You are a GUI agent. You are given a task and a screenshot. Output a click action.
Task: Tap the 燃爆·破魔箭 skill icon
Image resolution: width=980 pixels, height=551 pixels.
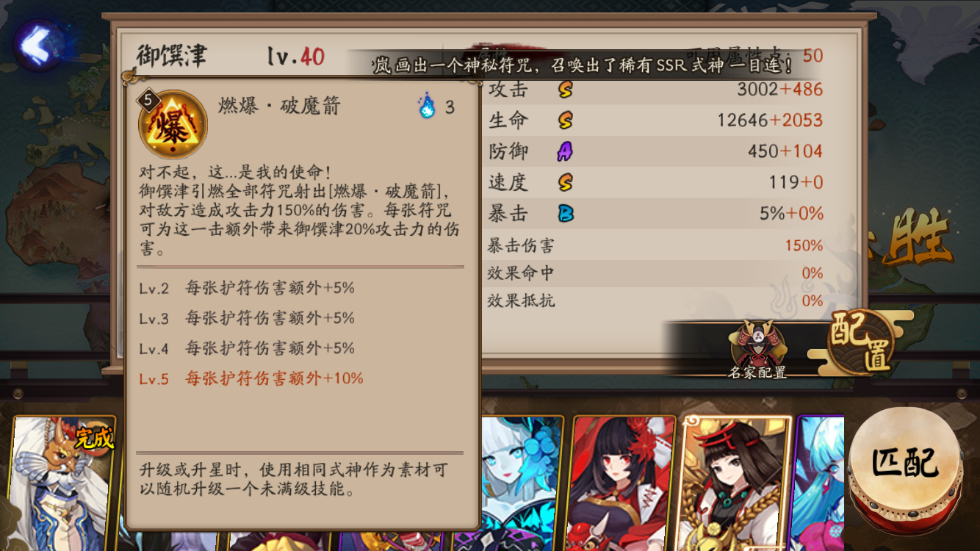[173, 123]
